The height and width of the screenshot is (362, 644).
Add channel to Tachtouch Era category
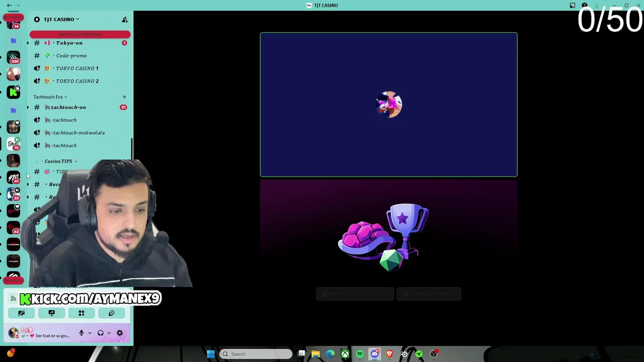point(124,97)
